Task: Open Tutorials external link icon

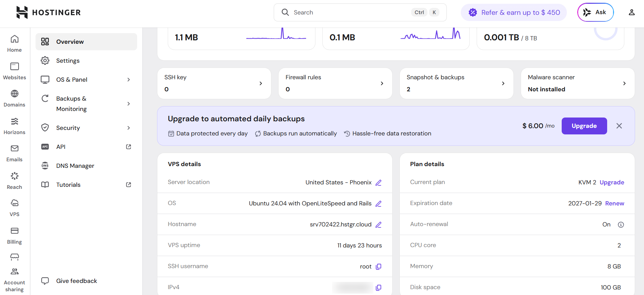Action: tap(128, 185)
